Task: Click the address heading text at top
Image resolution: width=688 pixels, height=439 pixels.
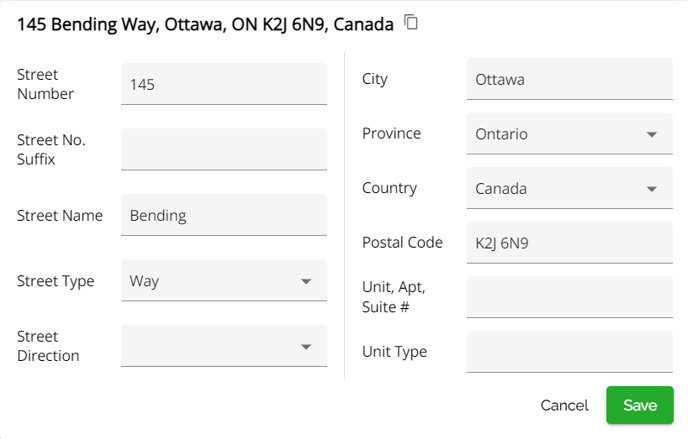Action: [205, 24]
